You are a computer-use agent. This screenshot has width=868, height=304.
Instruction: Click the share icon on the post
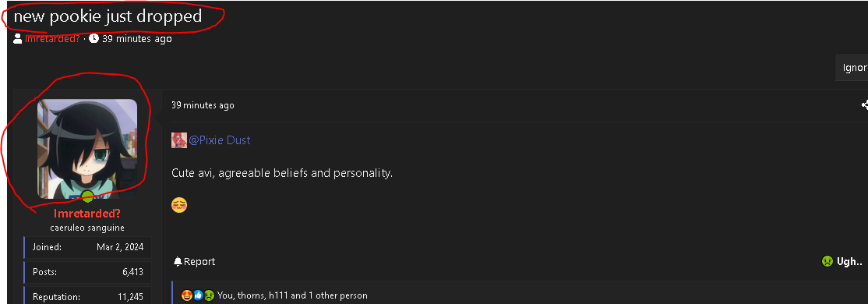(865, 104)
